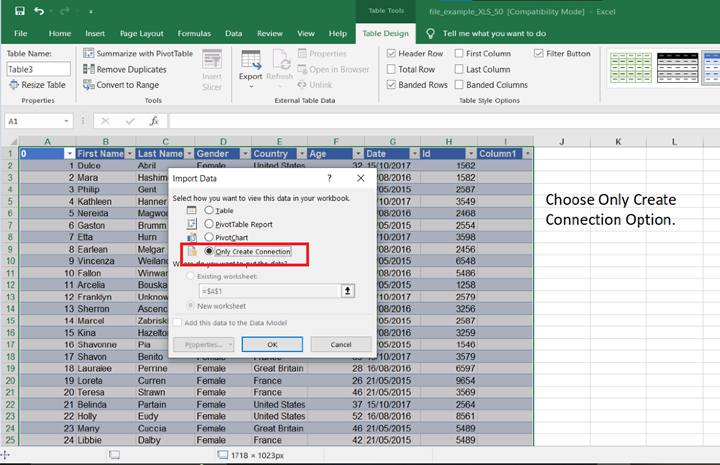The width and height of the screenshot is (720, 465).
Task: Select Convert to Range tool
Action: pos(88,85)
